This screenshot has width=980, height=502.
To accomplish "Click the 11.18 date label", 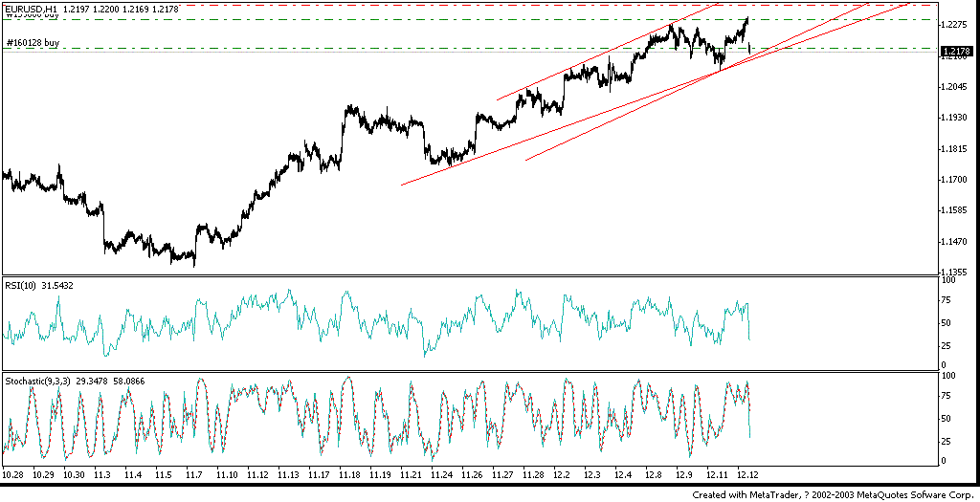I will 348,475.
